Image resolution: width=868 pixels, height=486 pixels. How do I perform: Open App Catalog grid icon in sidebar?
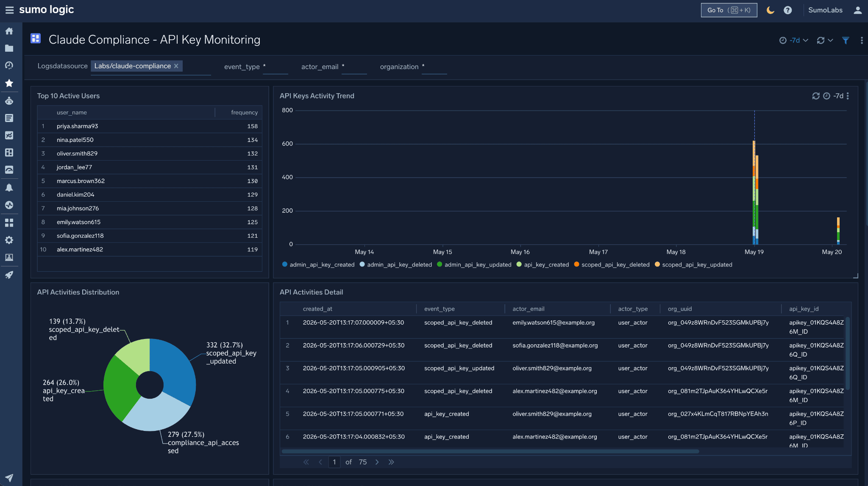pos(9,222)
